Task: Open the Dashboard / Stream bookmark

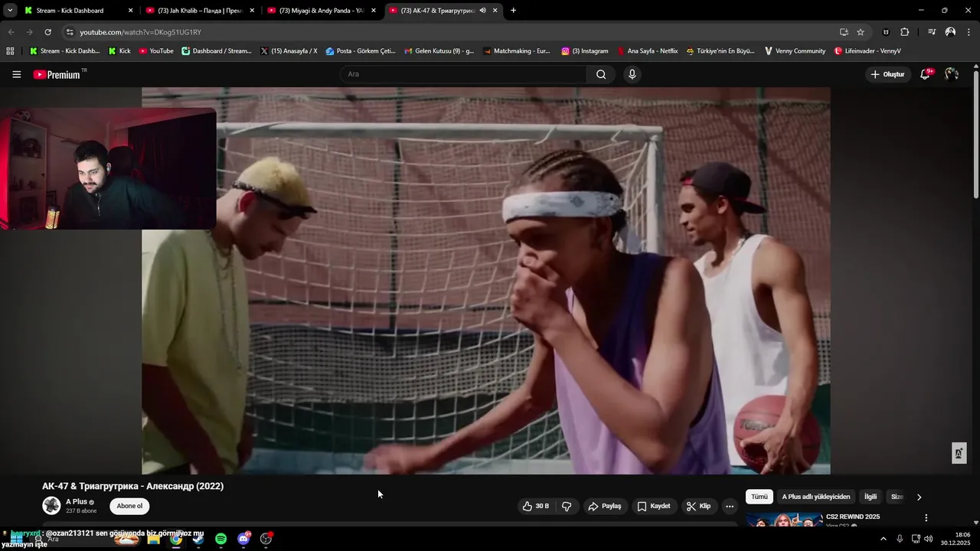Action: point(217,51)
